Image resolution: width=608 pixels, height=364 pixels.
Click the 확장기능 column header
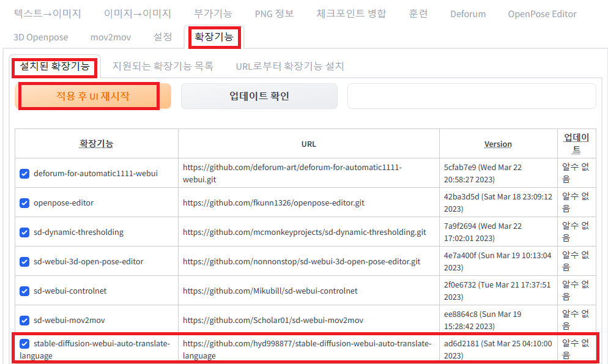click(x=96, y=144)
